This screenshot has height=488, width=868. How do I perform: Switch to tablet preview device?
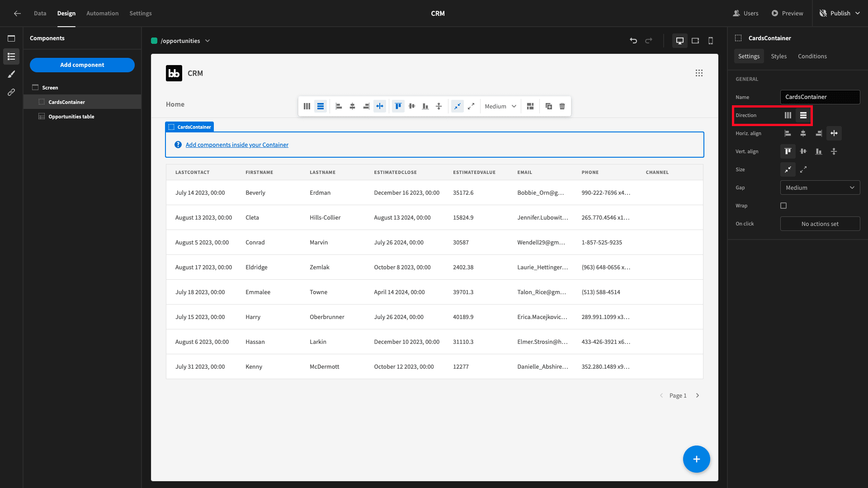pos(695,41)
